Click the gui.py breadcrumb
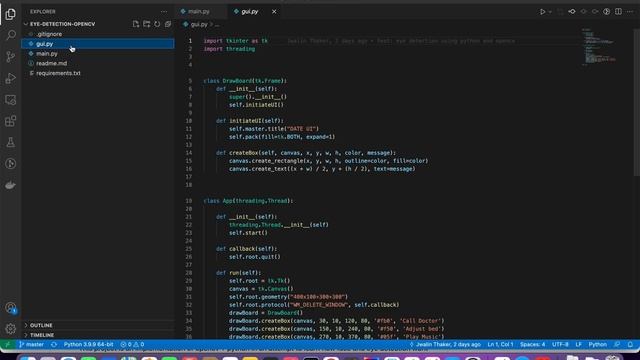This screenshot has height=360, width=640. (199, 24)
